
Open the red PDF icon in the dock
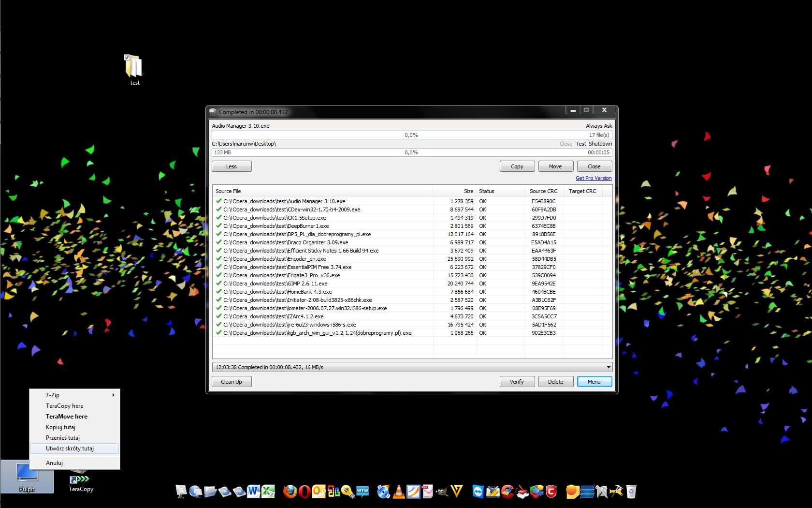[428, 492]
